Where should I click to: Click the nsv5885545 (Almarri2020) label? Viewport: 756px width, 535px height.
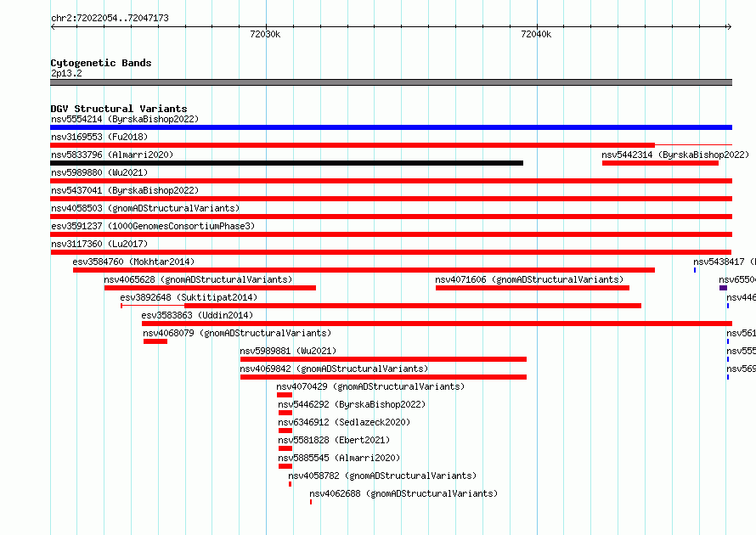pos(340,458)
